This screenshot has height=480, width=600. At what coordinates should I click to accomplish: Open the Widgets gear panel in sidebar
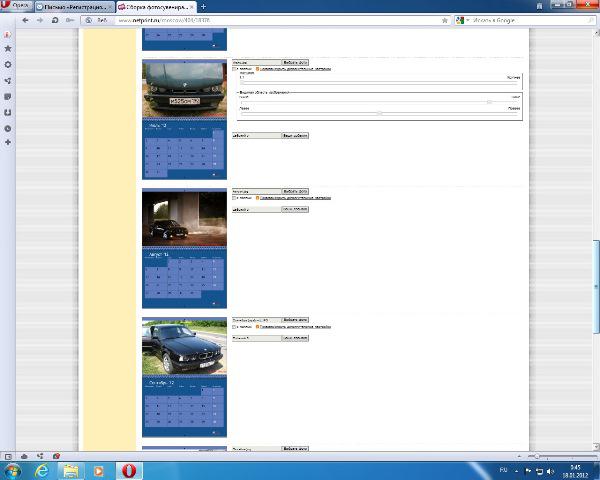(8, 64)
